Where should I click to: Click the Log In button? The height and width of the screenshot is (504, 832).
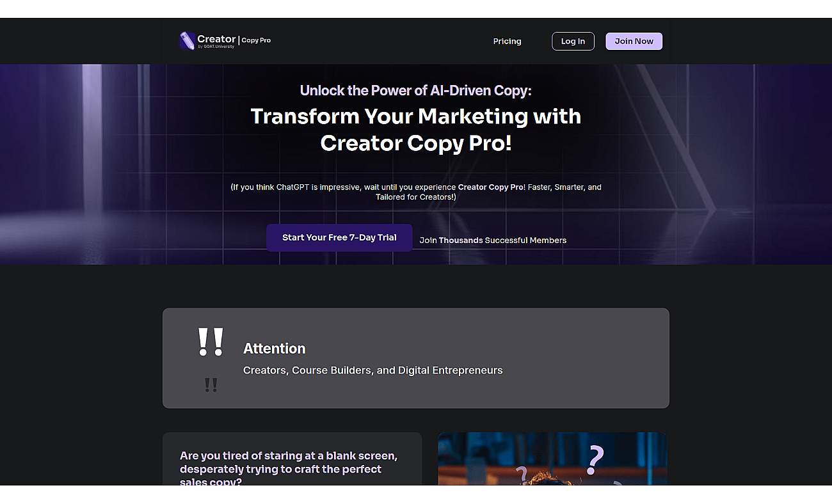pos(573,42)
